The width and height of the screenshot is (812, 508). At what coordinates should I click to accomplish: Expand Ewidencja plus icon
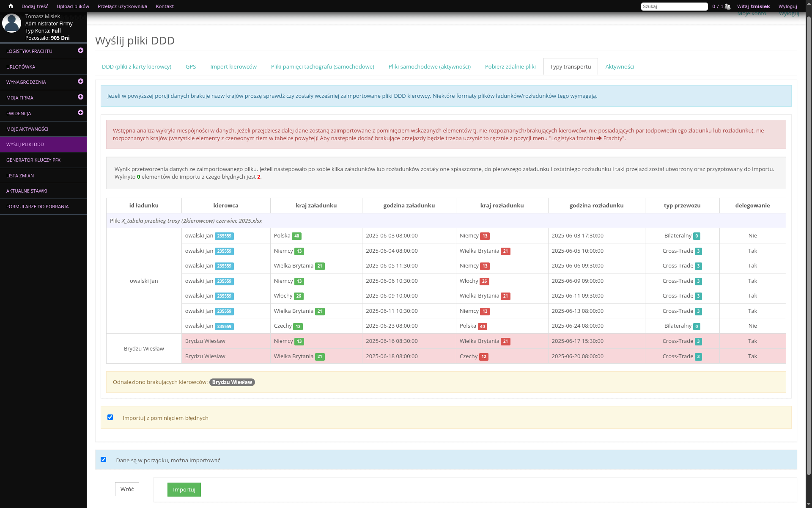[80, 113]
